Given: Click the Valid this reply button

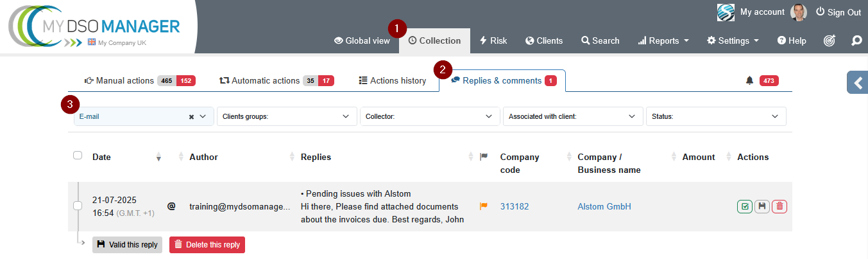Looking at the screenshot, I should pos(127,245).
